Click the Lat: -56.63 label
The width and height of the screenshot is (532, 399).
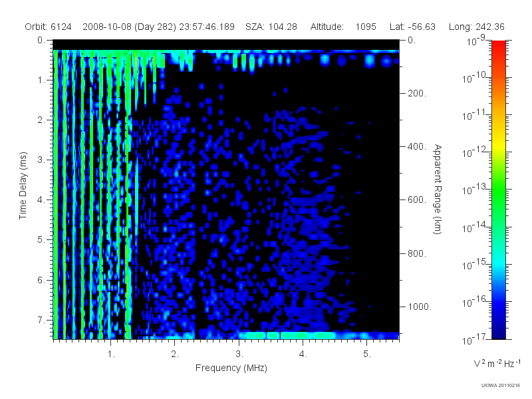[412, 27]
